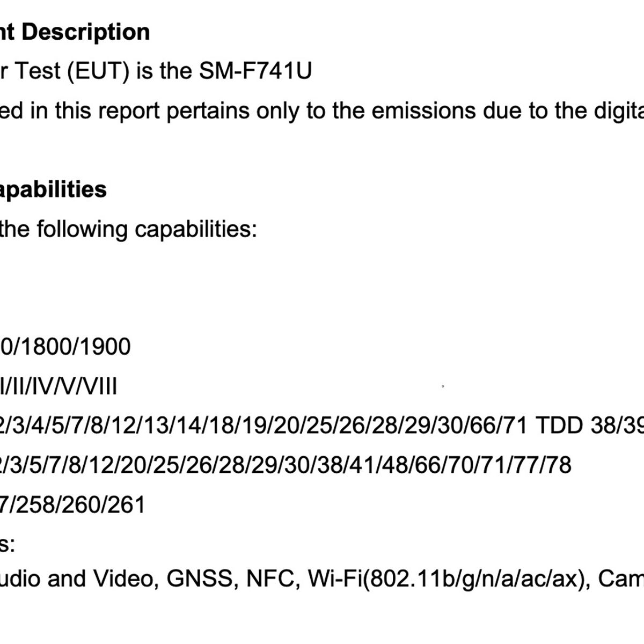Click the model number SM-F741U
Viewport: 644px width, 644px height.
(255, 71)
